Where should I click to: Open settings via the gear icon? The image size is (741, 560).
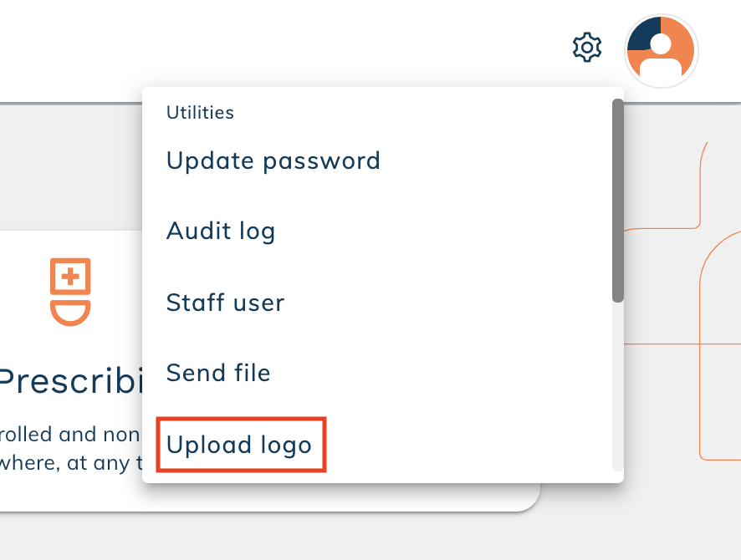[586, 48]
